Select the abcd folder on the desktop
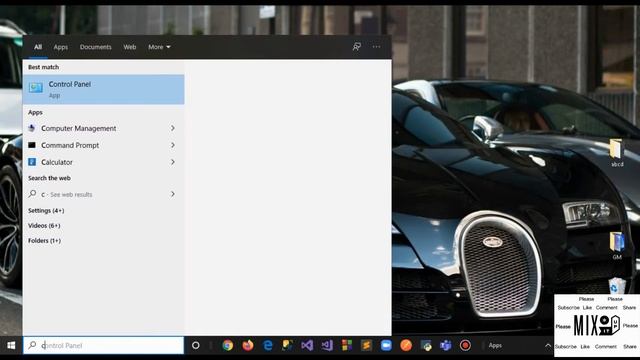 (617, 153)
